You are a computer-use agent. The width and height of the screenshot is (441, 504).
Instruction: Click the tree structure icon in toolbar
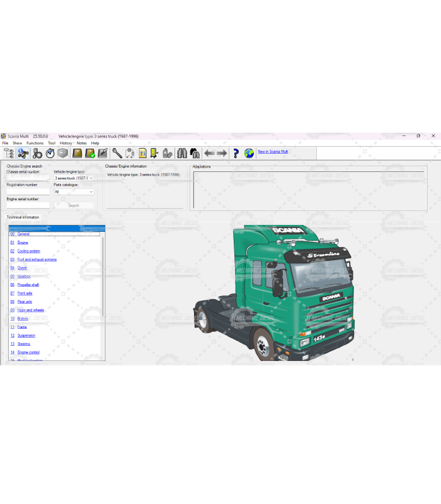(9, 153)
